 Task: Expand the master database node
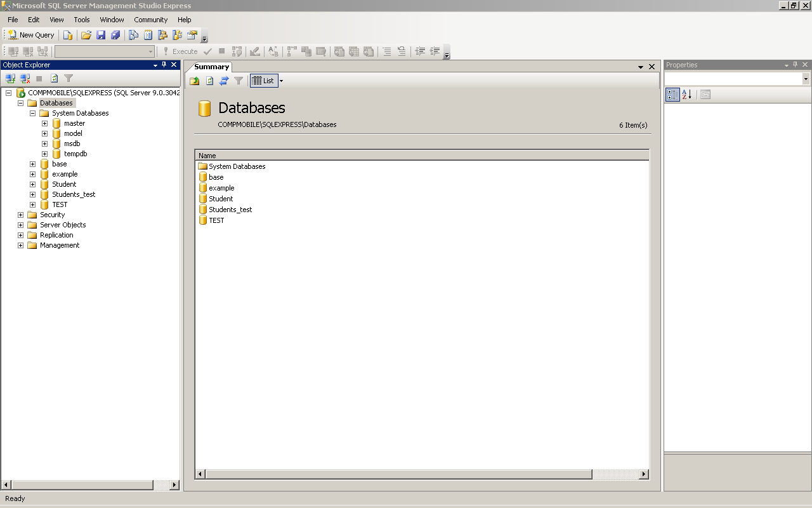tap(44, 123)
